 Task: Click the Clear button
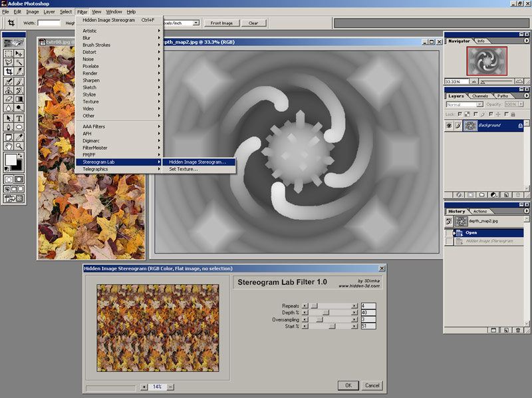pyautogui.click(x=253, y=23)
